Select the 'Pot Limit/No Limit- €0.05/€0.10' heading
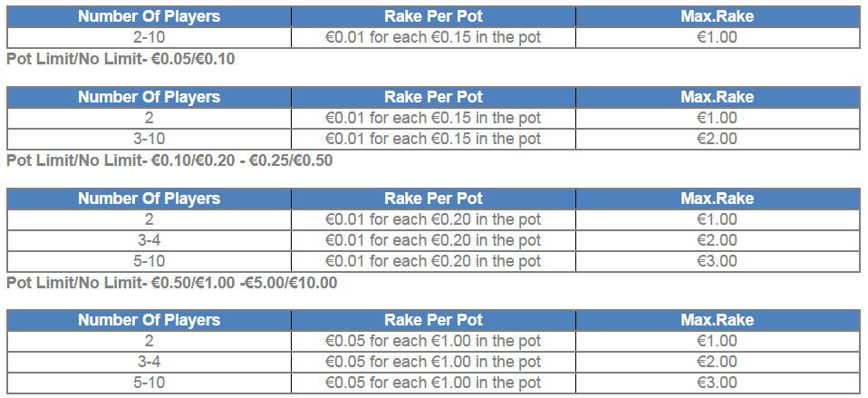 [121, 59]
